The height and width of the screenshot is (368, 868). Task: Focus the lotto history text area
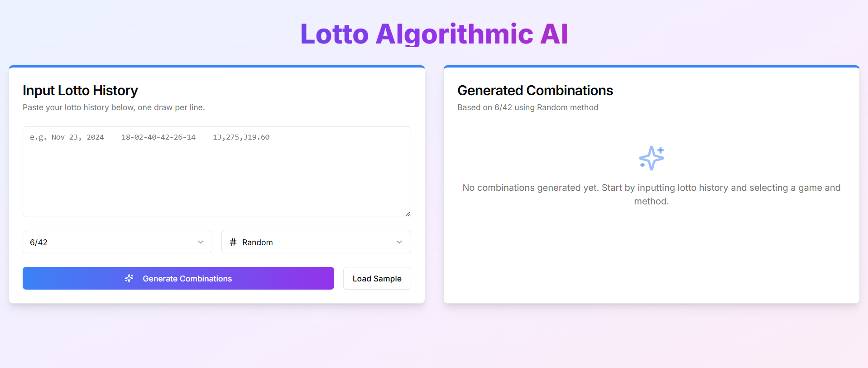tap(216, 177)
